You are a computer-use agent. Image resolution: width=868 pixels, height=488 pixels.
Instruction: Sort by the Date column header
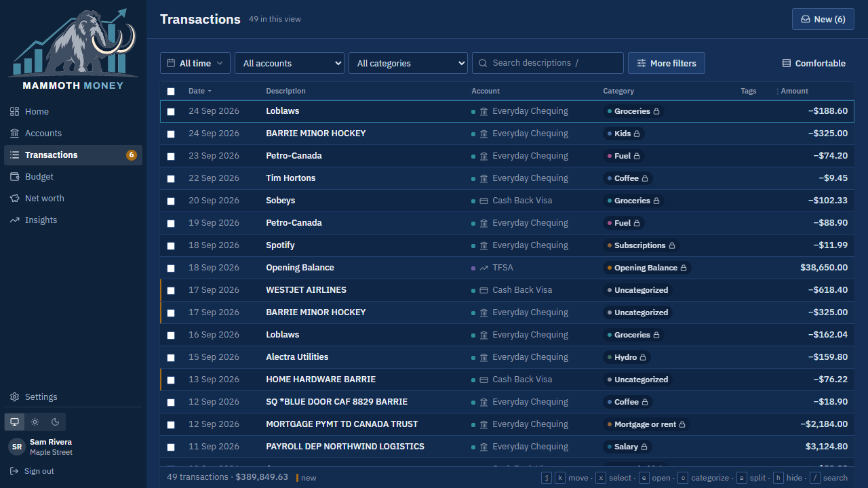pos(200,91)
